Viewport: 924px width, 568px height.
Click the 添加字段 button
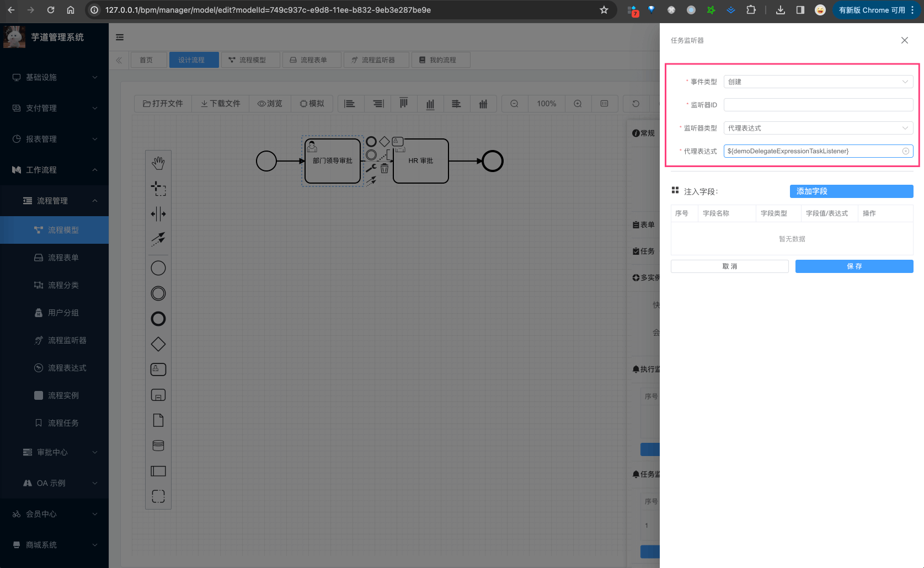pos(851,191)
